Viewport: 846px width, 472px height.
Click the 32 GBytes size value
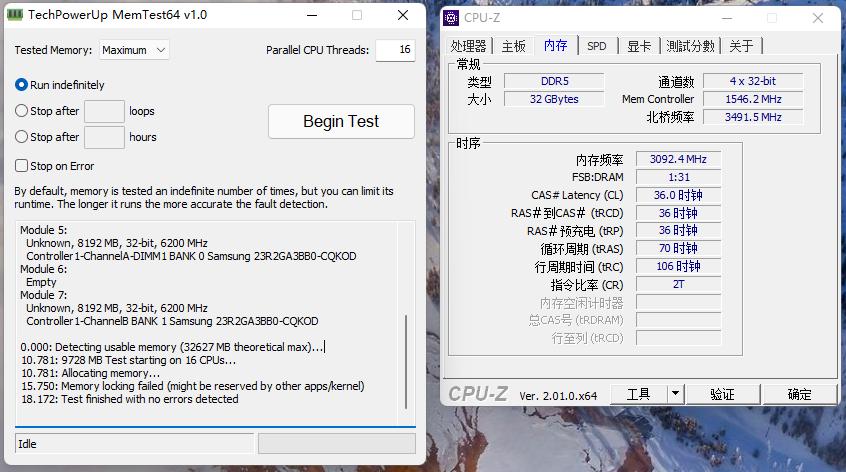[x=554, y=99]
